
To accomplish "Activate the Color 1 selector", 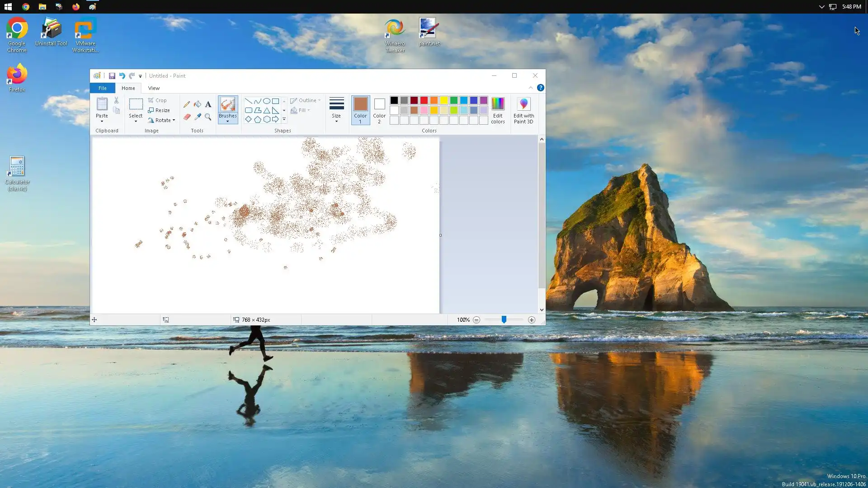I will click(360, 110).
